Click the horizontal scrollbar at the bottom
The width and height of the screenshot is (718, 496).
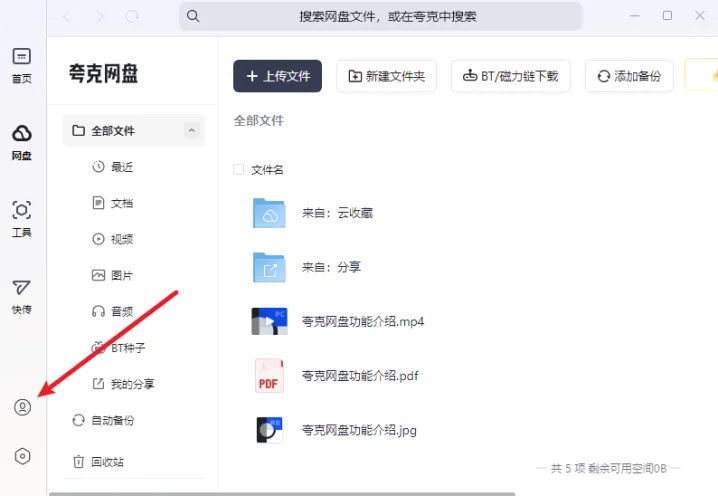pos(282,494)
